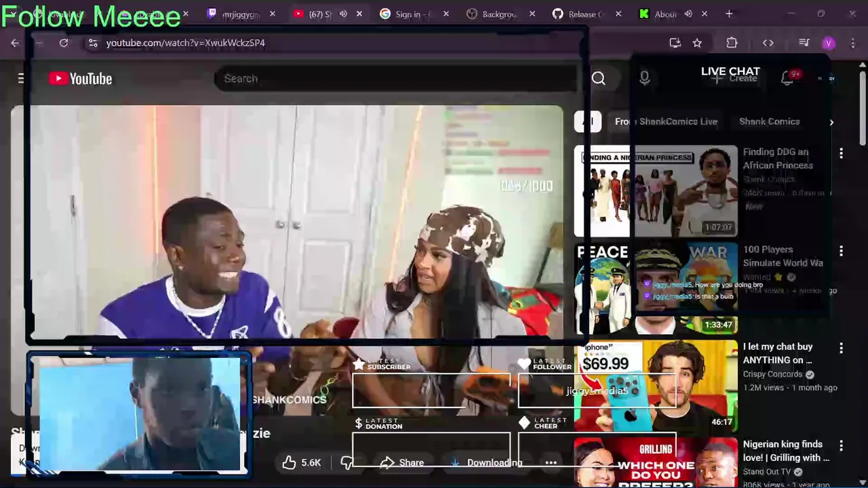Like the video showing 5.6K
Viewport: 868px width, 488px height.
point(302,462)
